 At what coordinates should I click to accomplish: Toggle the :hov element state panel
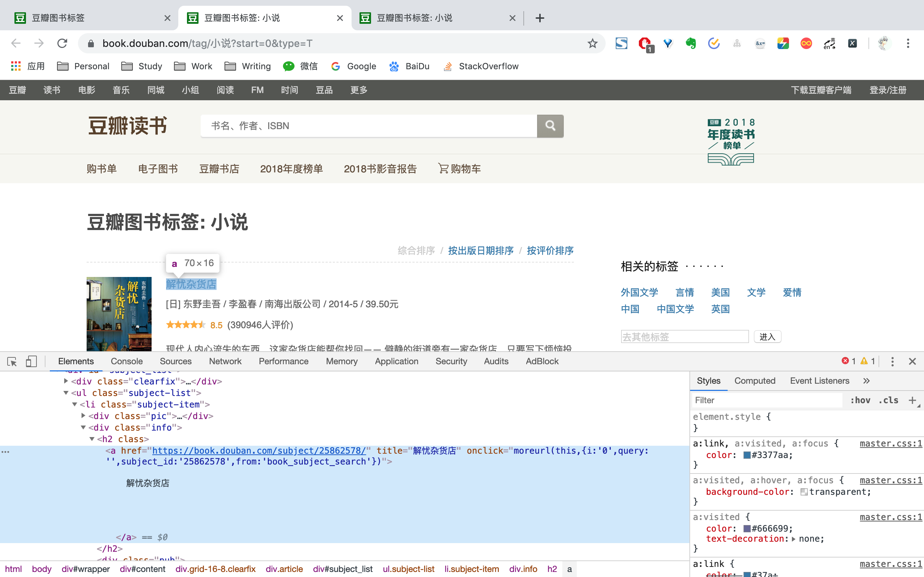click(860, 400)
